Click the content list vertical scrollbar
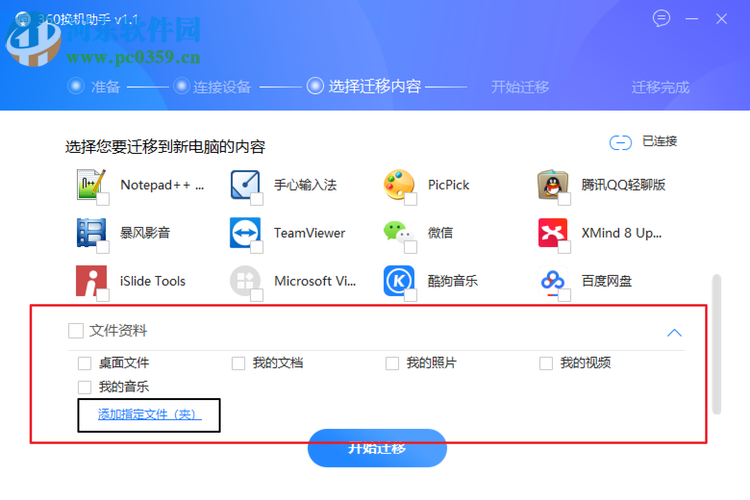The image size is (750, 500). click(716, 344)
